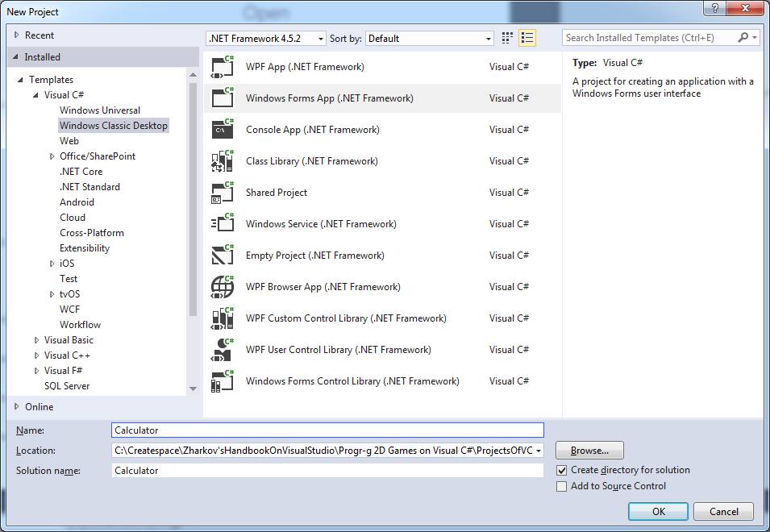Click the project Name text field
This screenshot has height=532, width=770.
point(327,430)
